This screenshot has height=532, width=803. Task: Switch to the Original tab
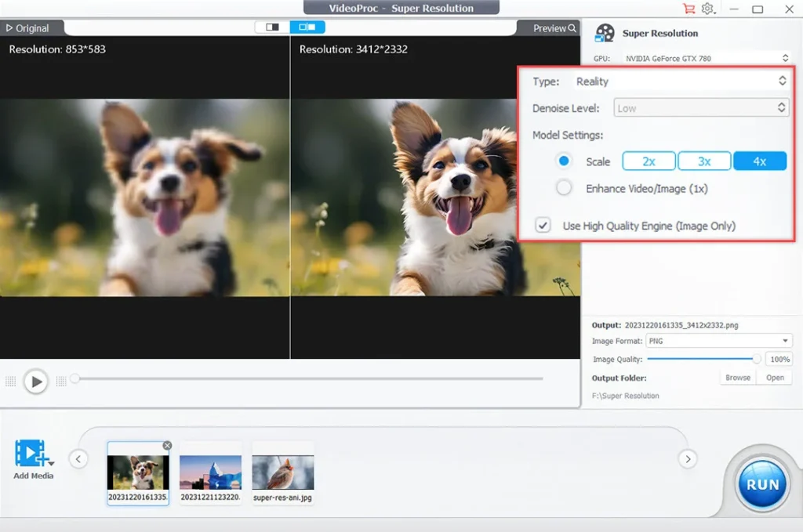(30, 27)
